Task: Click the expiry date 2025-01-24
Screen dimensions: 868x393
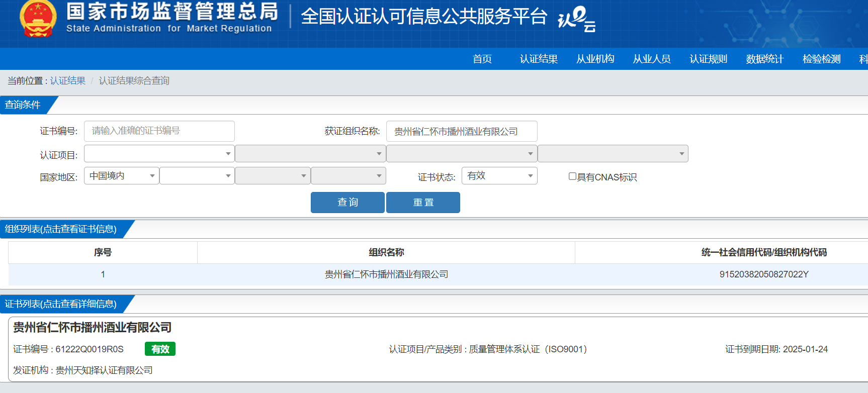Action: pos(805,349)
